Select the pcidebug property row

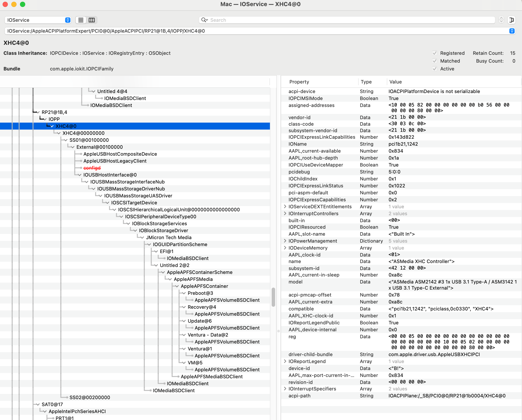pos(401,172)
